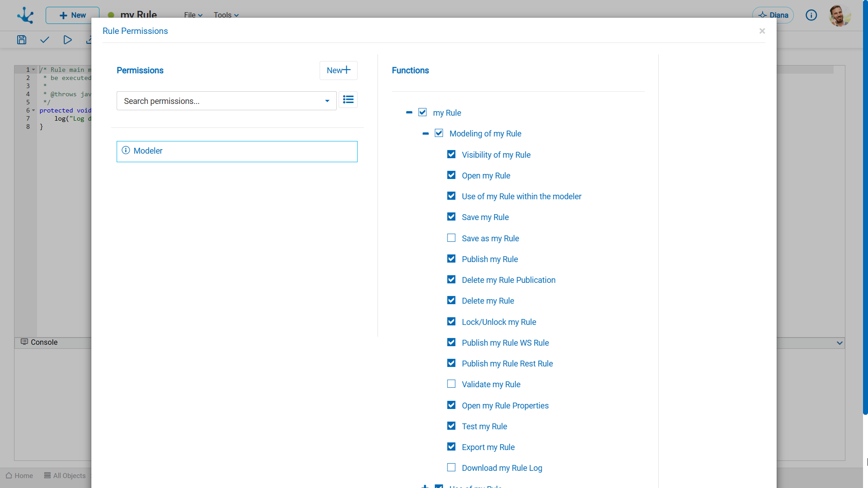Image resolution: width=868 pixels, height=488 pixels.
Task: Click the run play toolbar icon
Action: [x=67, y=40]
